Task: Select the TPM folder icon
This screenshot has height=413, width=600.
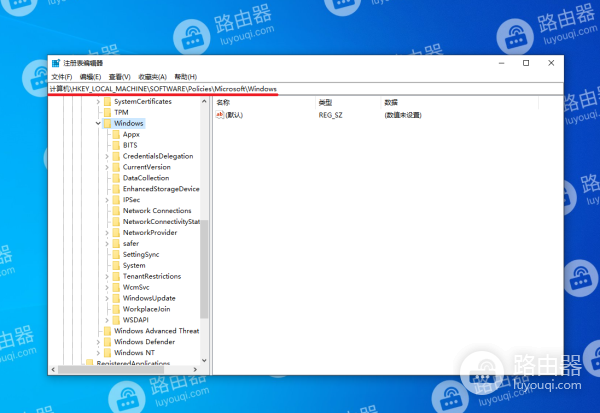Action: pyautogui.click(x=108, y=112)
